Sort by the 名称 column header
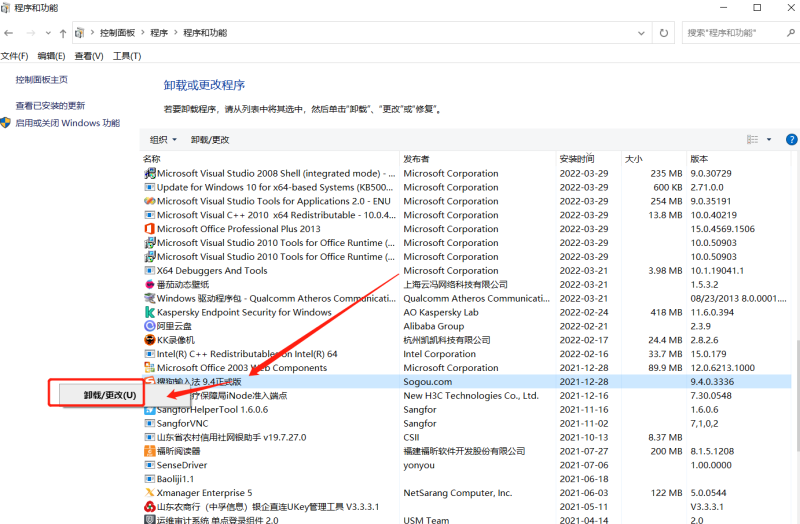 click(x=152, y=159)
